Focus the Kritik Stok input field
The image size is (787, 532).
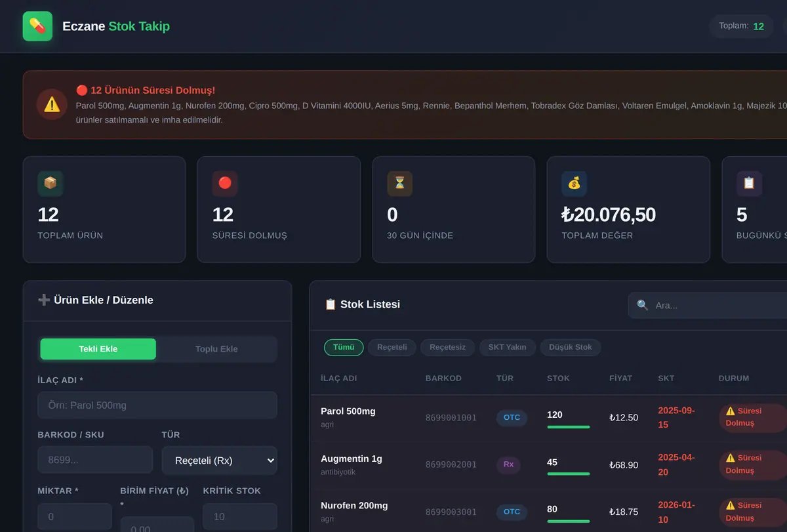click(240, 517)
